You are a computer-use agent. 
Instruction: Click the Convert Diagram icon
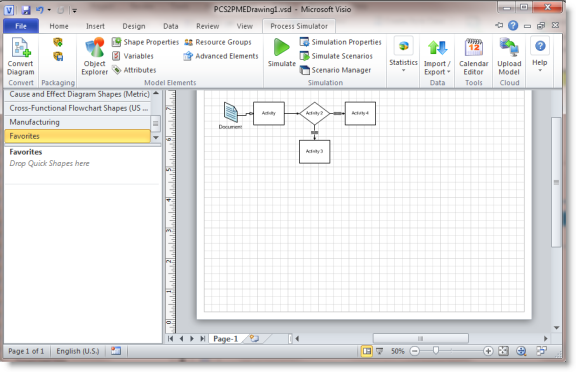coord(21,57)
